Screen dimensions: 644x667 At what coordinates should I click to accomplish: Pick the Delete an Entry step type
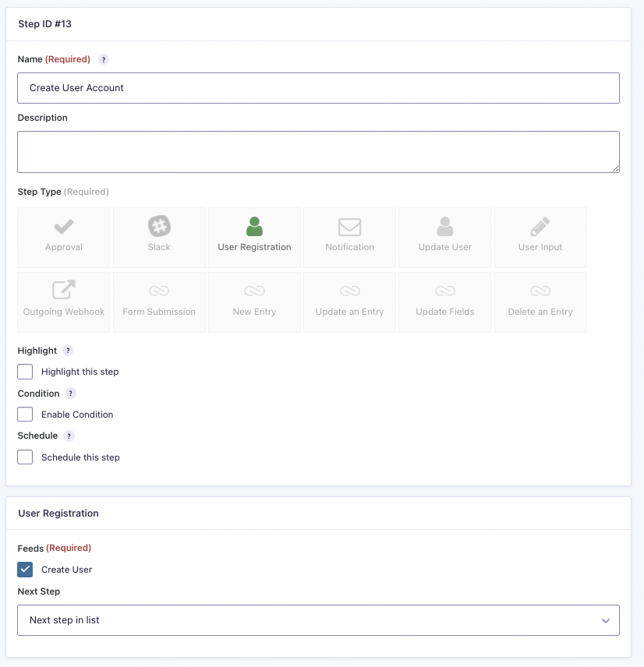pos(540,302)
